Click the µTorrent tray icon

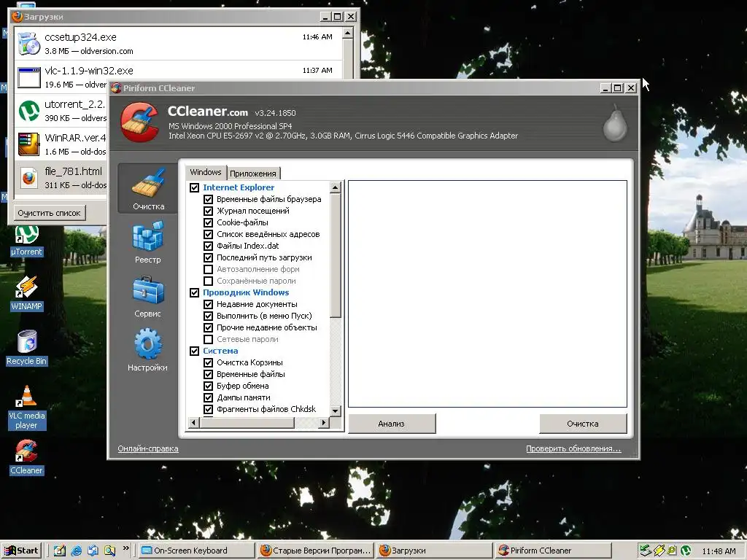(x=686, y=551)
